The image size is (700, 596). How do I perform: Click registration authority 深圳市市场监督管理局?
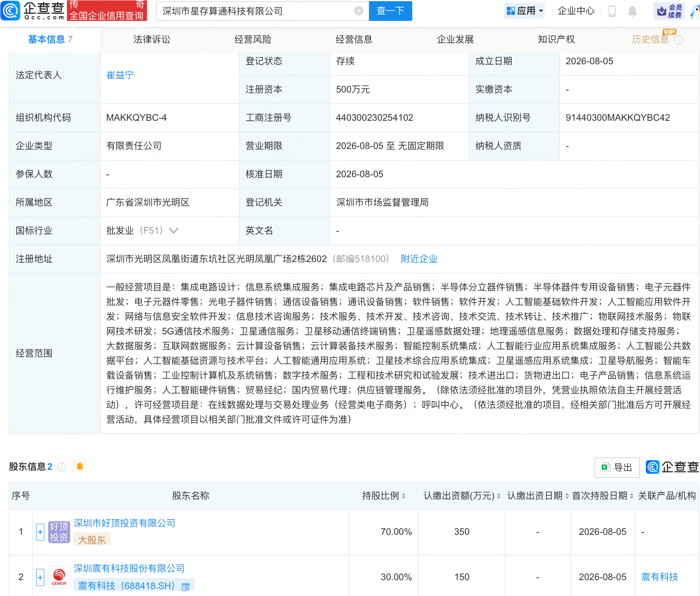(x=382, y=202)
